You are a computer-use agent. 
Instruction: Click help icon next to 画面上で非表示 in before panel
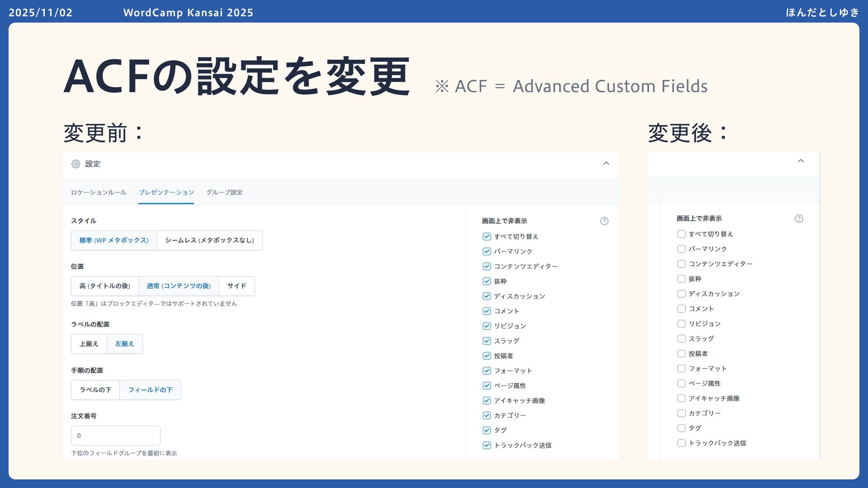604,221
